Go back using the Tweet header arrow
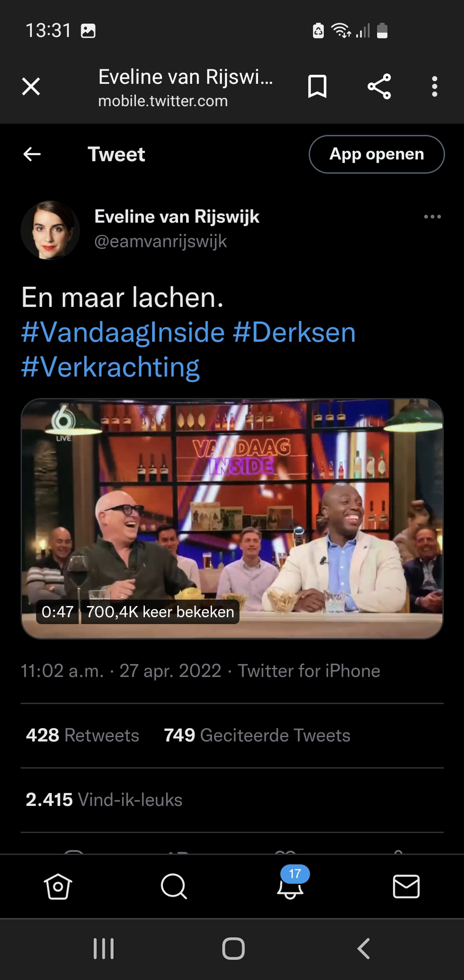Viewport: 464px width, 980px height. click(32, 154)
